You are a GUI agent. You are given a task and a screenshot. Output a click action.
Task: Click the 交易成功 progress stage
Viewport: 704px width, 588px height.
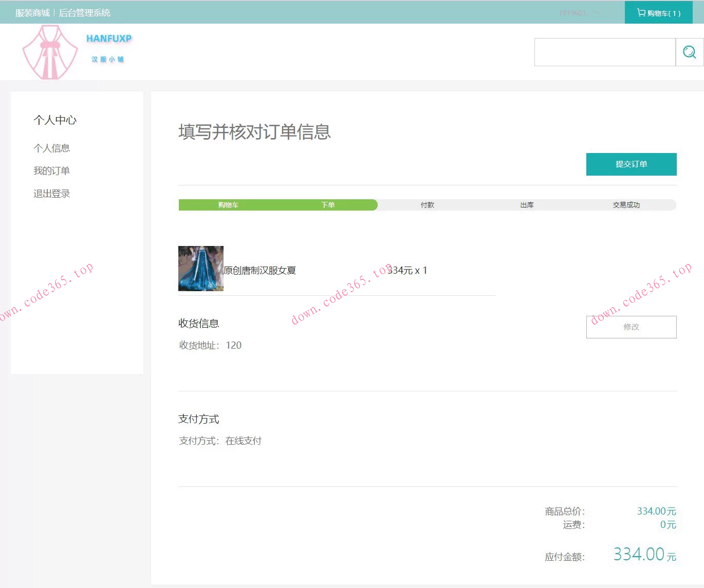point(626,204)
